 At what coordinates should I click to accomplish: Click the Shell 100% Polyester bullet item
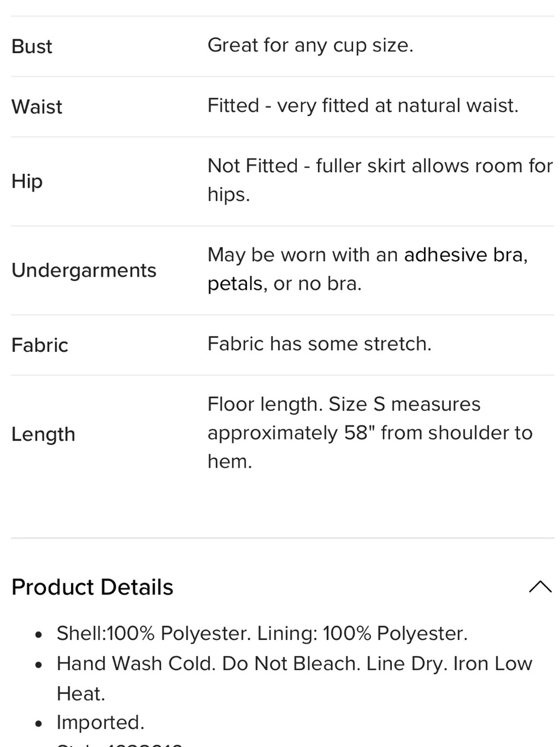point(262,633)
